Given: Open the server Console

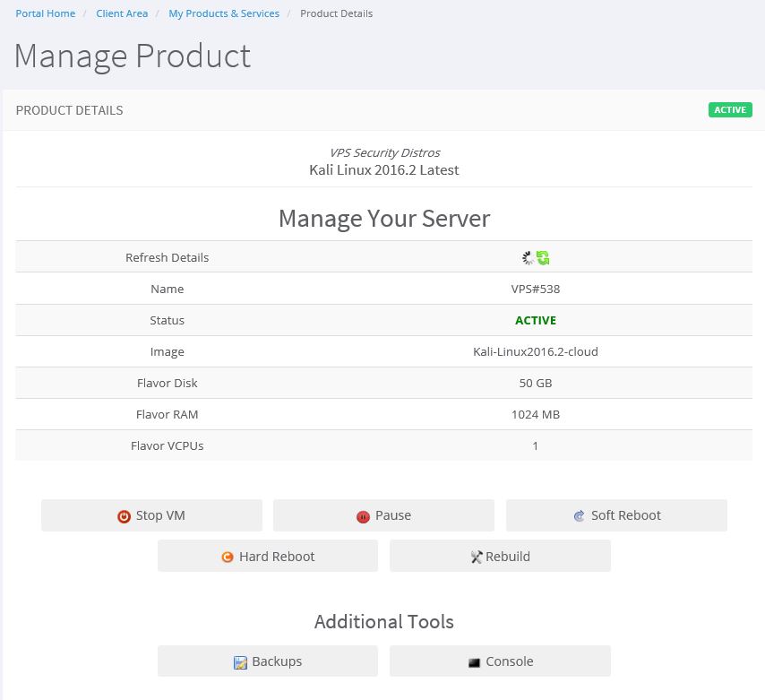Looking at the screenshot, I should 500,661.
